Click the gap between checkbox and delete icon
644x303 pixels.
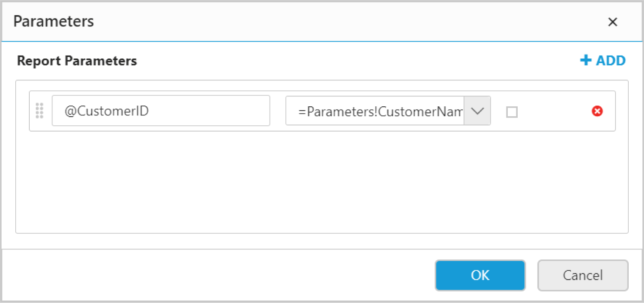coord(553,111)
